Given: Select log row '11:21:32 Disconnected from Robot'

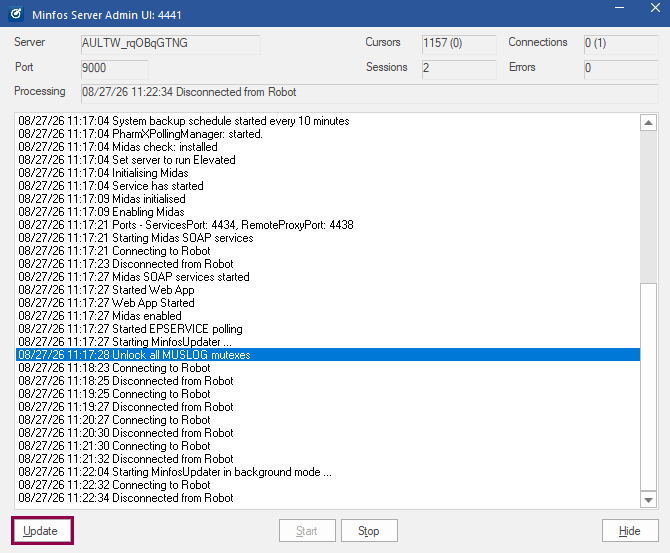Looking at the screenshot, I should point(328,459).
